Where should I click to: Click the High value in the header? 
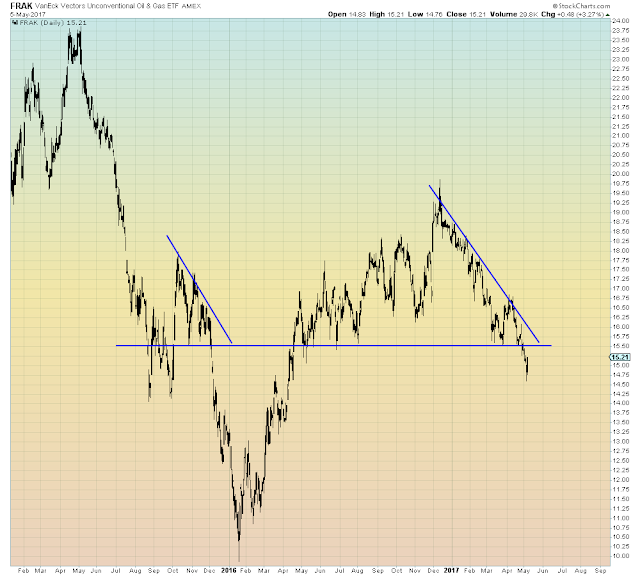(396, 14)
